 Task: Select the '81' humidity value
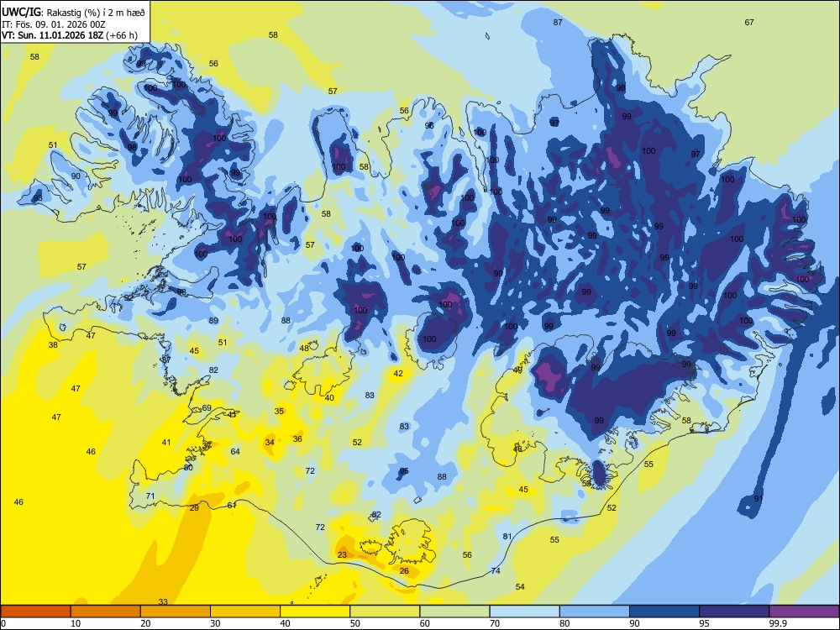[x=508, y=536]
